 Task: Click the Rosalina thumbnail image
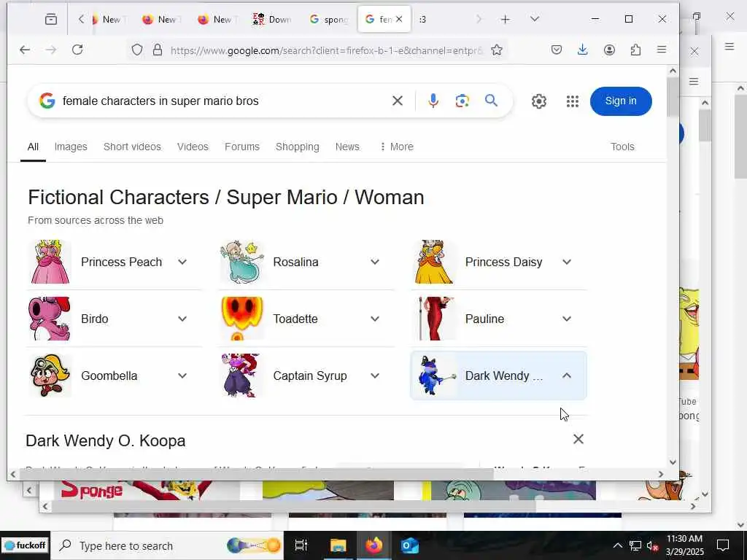242,262
